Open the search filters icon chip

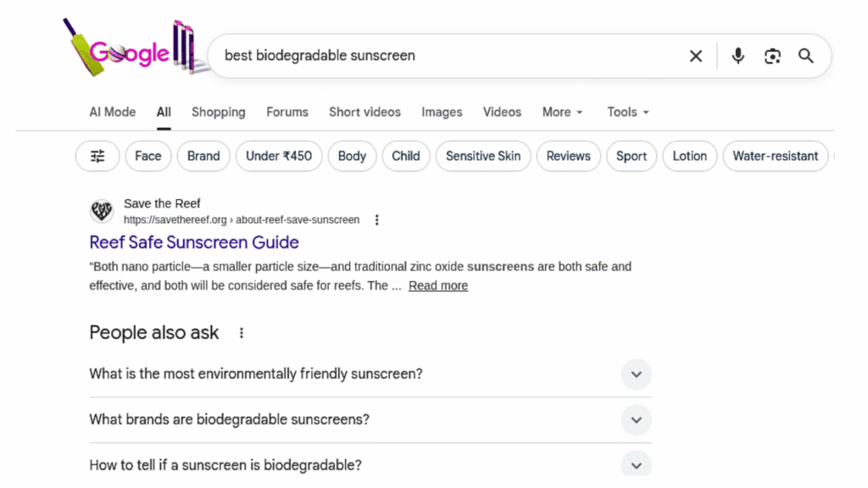pos(97,156)
